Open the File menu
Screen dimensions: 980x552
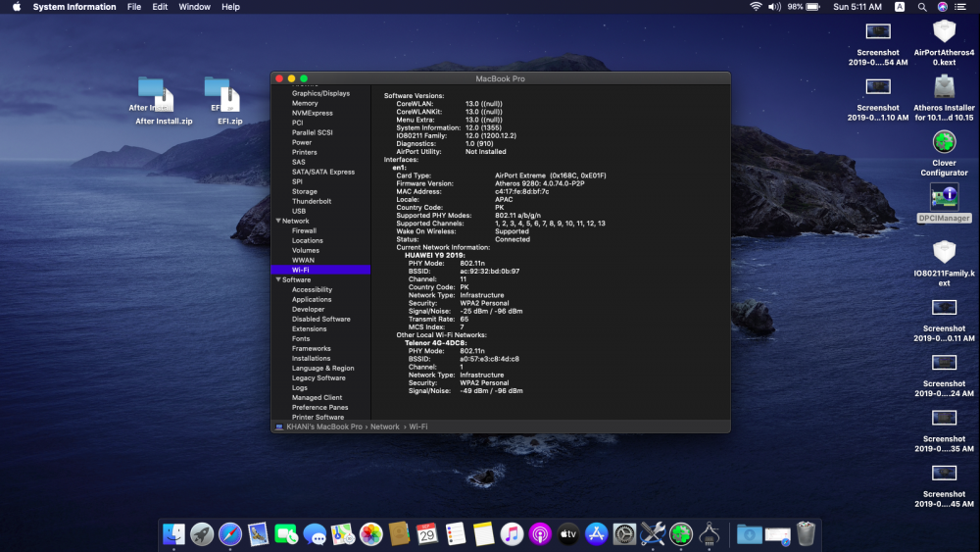[x=133, y=7]
